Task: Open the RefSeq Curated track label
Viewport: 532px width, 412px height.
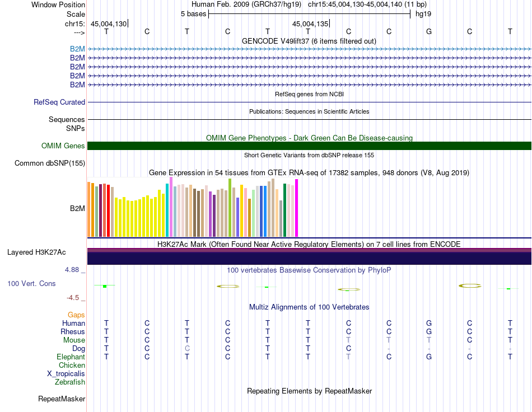Action: [59, 102]
